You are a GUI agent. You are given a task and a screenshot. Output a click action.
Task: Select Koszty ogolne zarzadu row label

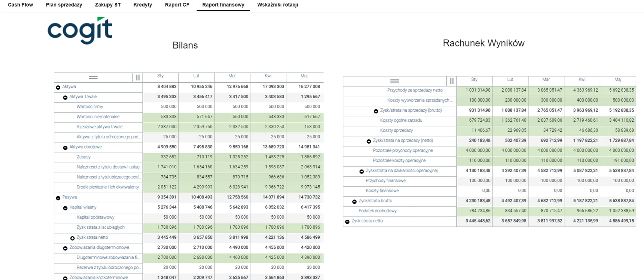(401, 121)
